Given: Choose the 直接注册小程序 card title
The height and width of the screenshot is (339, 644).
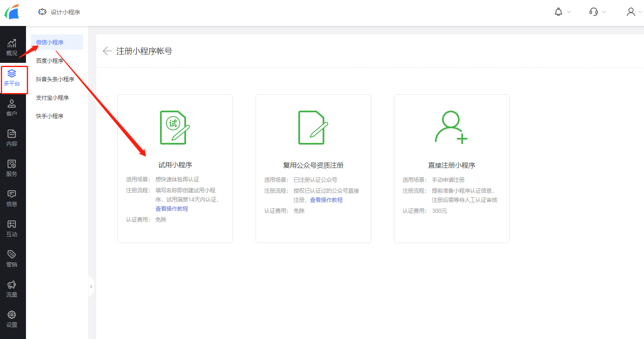Looking at the screenshot, I should click(452, 165).
